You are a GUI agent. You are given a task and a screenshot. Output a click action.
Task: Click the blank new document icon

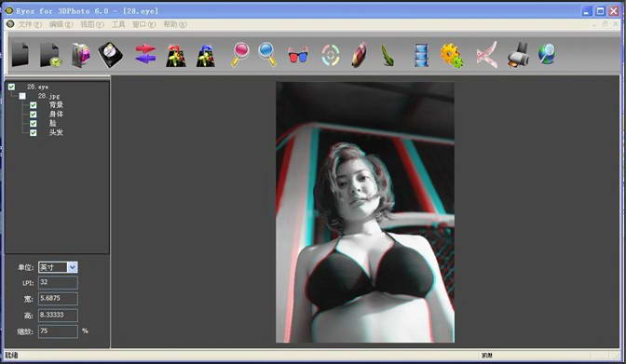tap(20, 54)
